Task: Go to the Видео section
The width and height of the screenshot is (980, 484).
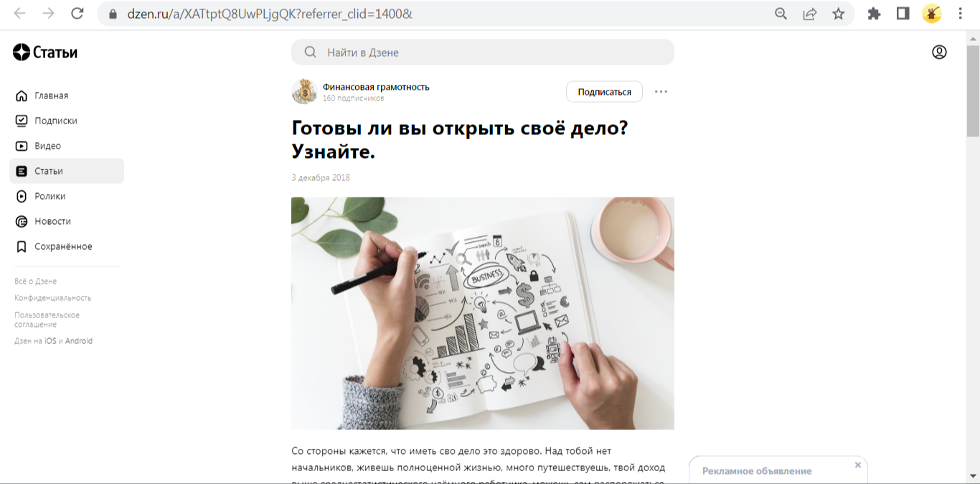Action: (47, 146)
